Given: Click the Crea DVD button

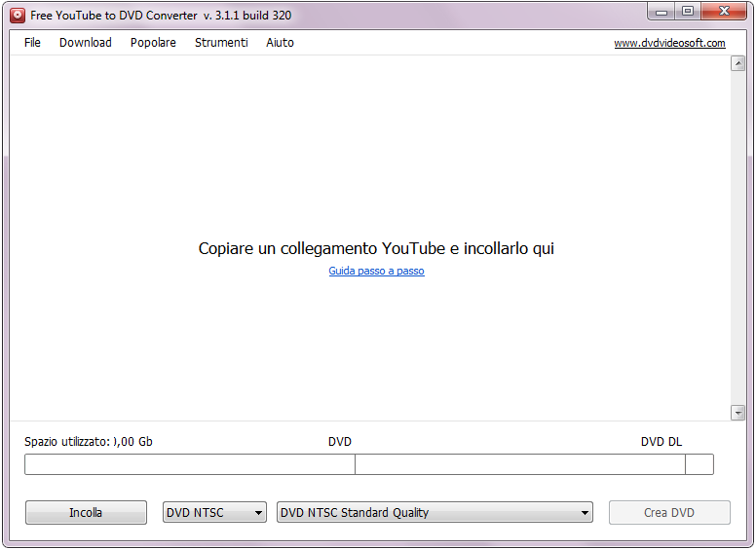Looking at the screenshot, I should 669,512.
